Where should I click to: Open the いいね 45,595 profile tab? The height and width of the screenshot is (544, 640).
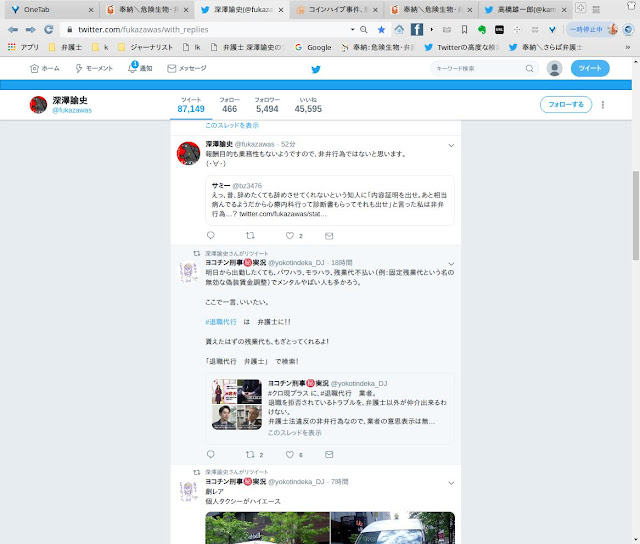[x=308, y=105]
